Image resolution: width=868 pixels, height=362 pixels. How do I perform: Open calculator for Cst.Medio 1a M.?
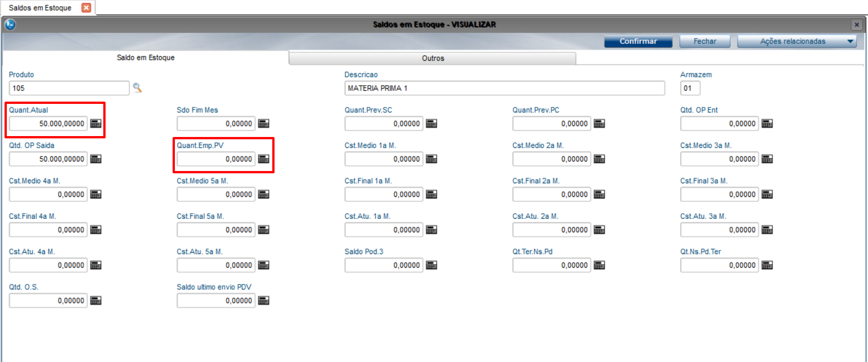pyautogui.click(x=431, y=159)
